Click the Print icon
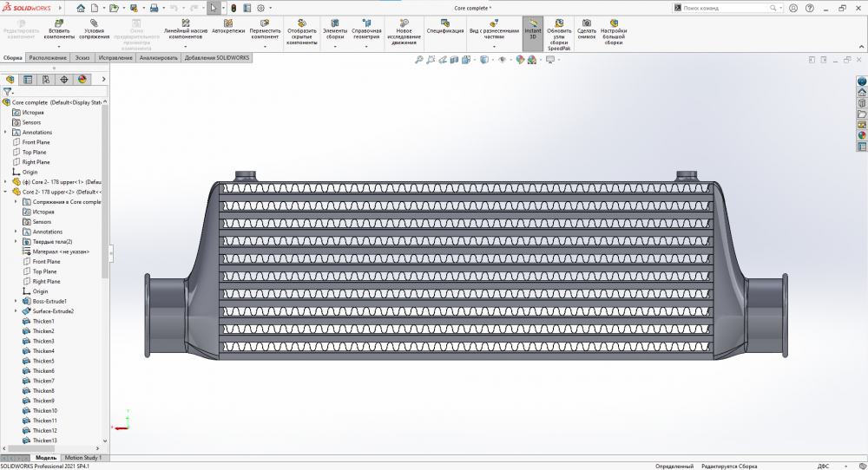Viewport: 868px width, 470px height. pos(154,8)
